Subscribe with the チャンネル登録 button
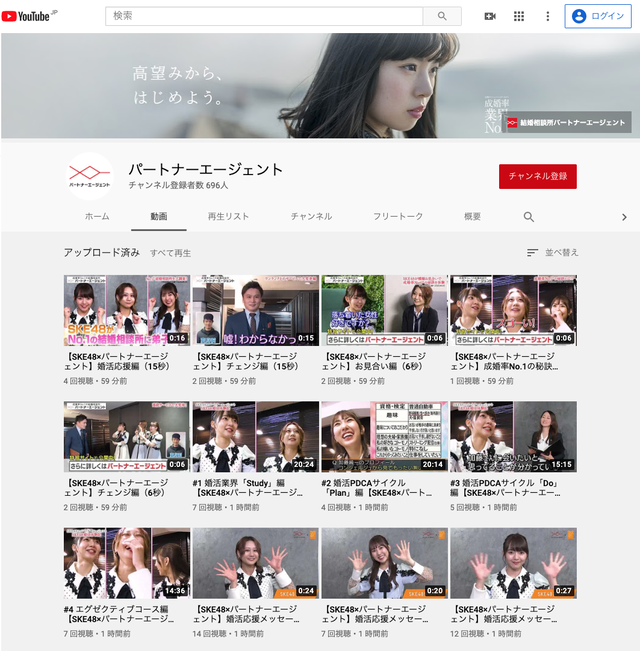 pos(537,176)
